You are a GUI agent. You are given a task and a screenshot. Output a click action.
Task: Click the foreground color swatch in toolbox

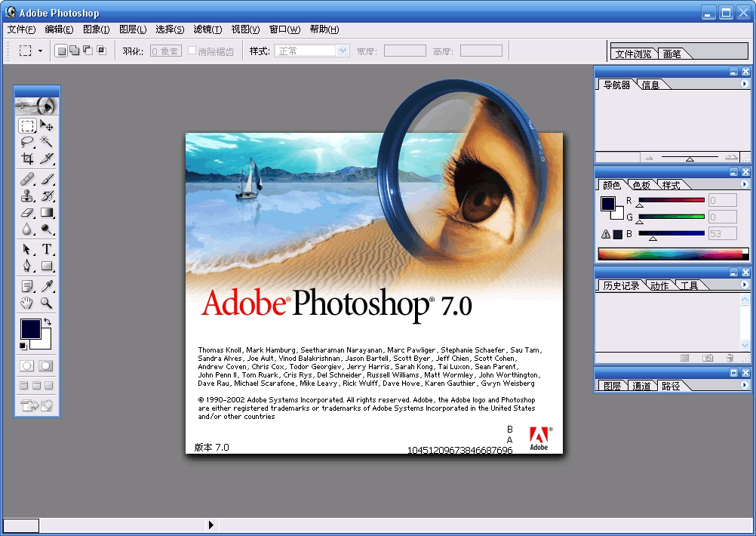(29, 328)
